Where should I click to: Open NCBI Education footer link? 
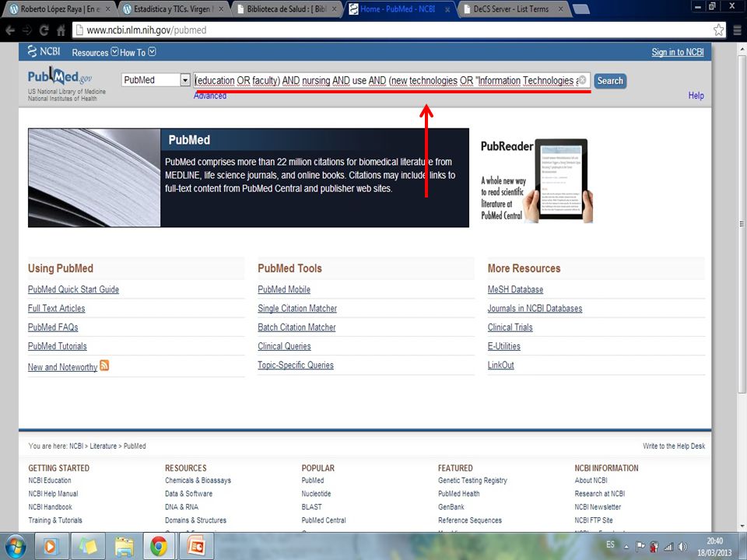(50, 481)
